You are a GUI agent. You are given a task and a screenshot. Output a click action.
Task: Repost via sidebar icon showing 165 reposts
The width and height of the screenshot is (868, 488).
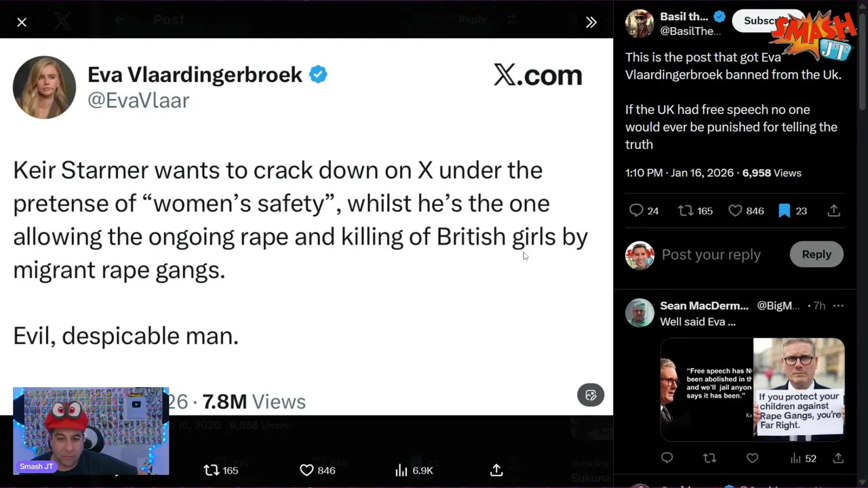(686, 211)
